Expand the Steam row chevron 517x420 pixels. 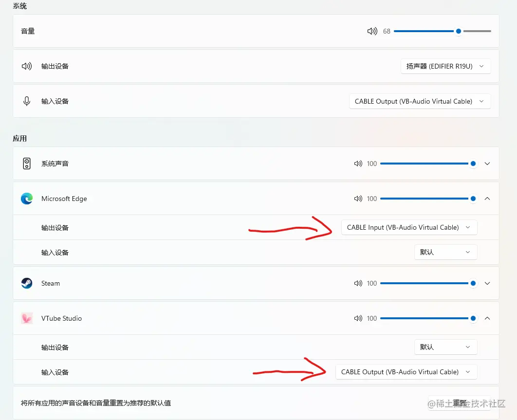pos(487,283)
